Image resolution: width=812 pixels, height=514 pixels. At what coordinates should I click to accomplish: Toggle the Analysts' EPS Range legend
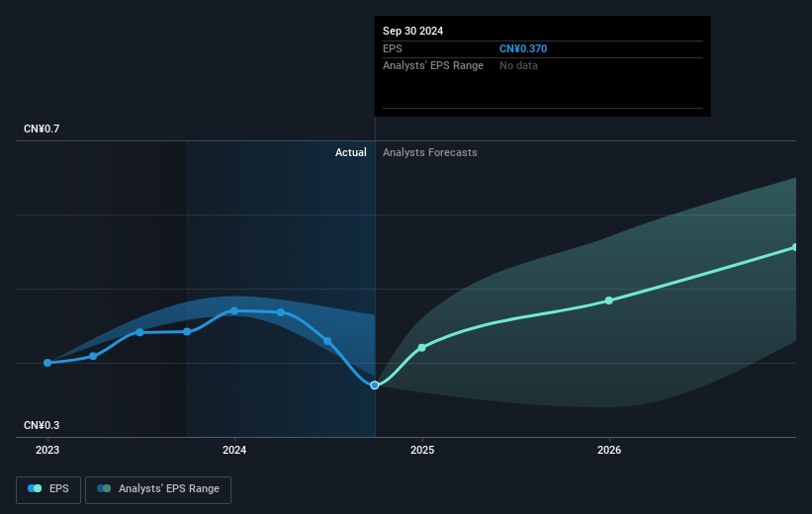pyautogui.click(x=158, y=489)
